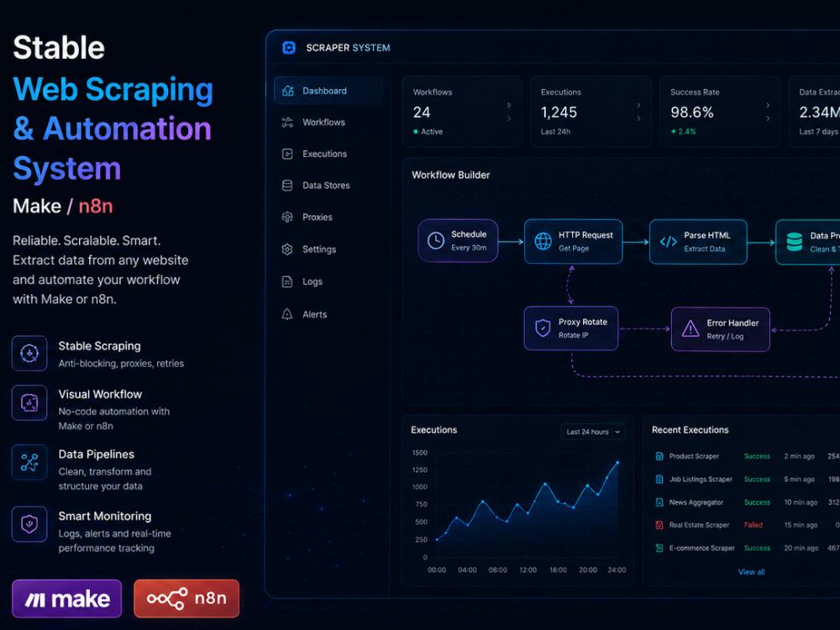Click the Workflows sidebar icon
Screen dimensions: 840x630
(287, 122)
